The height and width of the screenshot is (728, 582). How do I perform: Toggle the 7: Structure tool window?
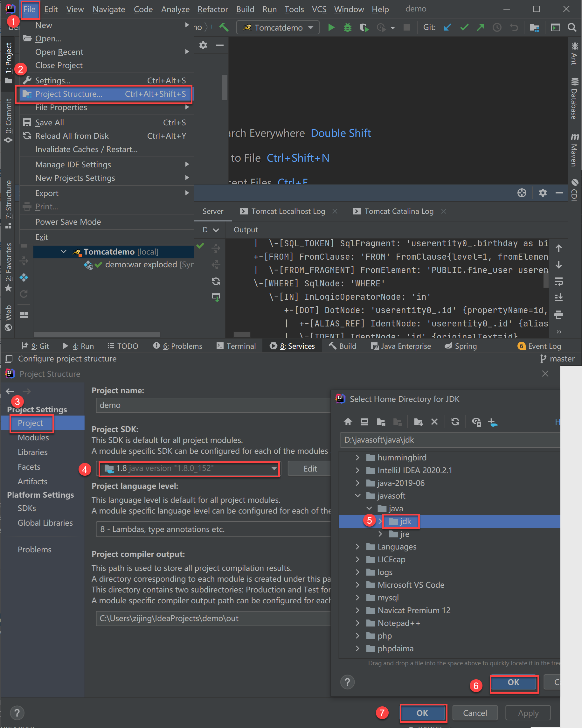(x=9, y=204)
